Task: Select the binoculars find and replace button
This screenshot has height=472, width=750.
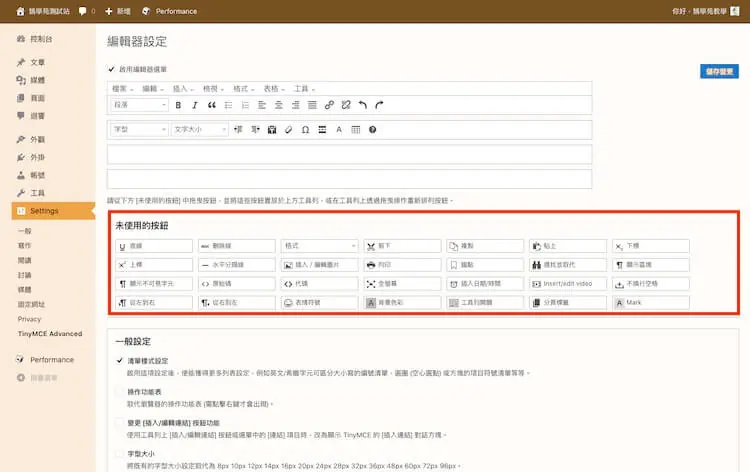Action: (568, 265)
